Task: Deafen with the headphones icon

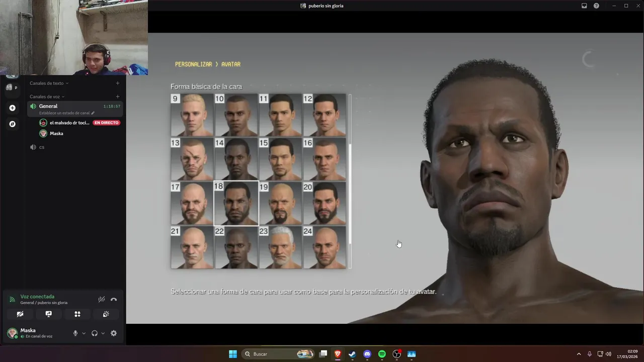Action: pyautogui.click(x=95, y=333)
